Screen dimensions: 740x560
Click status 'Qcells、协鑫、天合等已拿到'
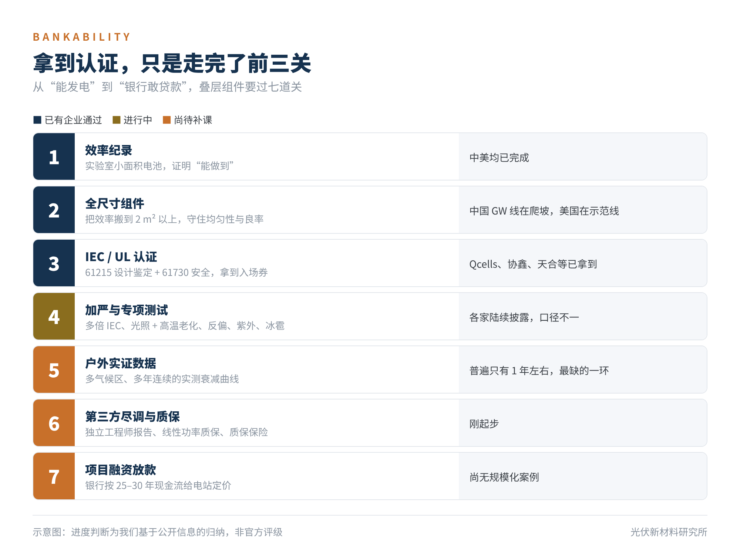point(533,264)
